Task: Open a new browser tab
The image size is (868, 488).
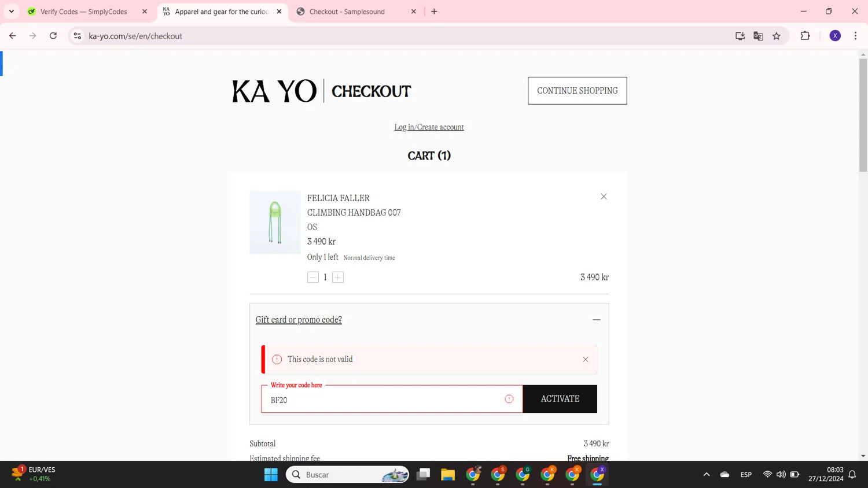Action: pos(434,12)
